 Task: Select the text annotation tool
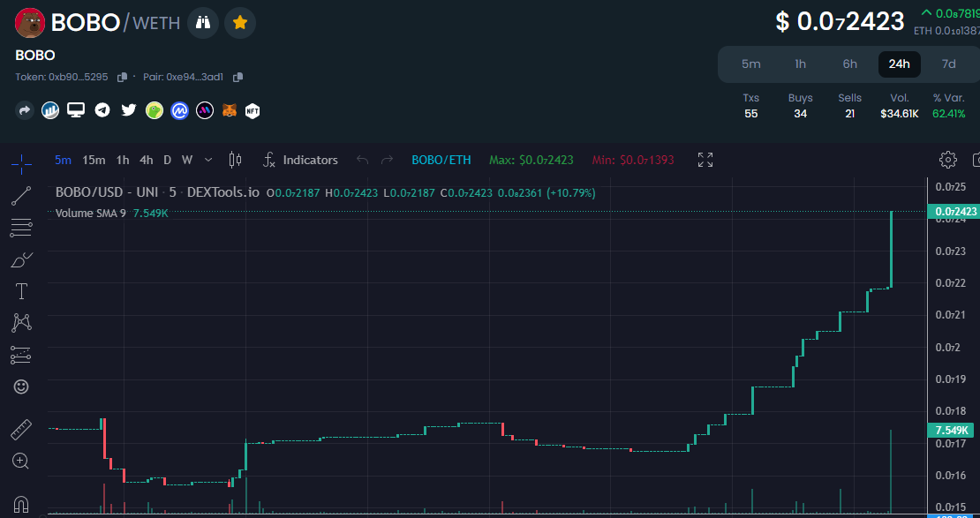point(21,291)
